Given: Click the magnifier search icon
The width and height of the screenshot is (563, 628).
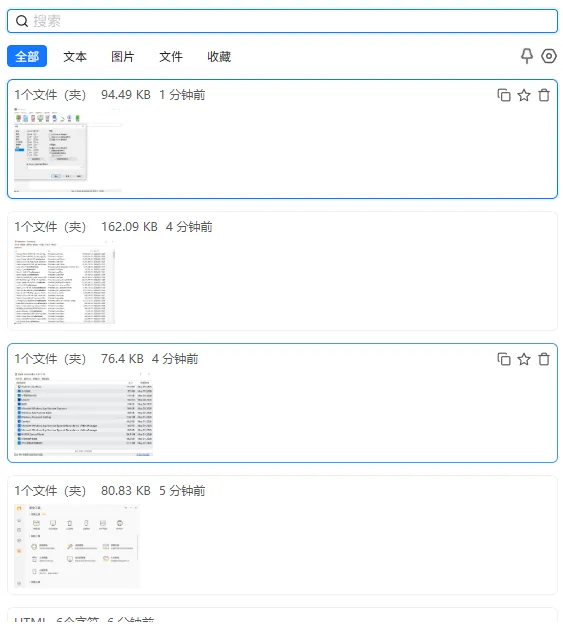Looking at the screenshot, I should [x=22, y=21].
